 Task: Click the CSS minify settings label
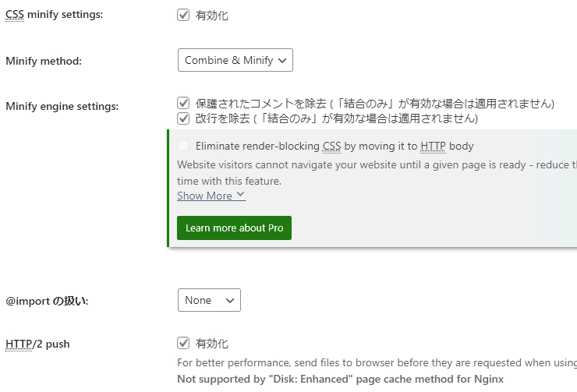[54, 14]
